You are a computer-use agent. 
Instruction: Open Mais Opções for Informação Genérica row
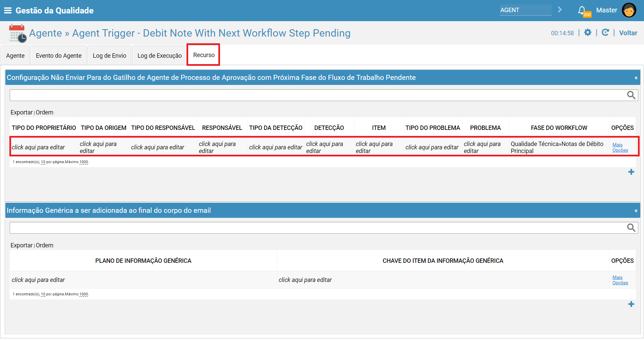tap(620, 280)
